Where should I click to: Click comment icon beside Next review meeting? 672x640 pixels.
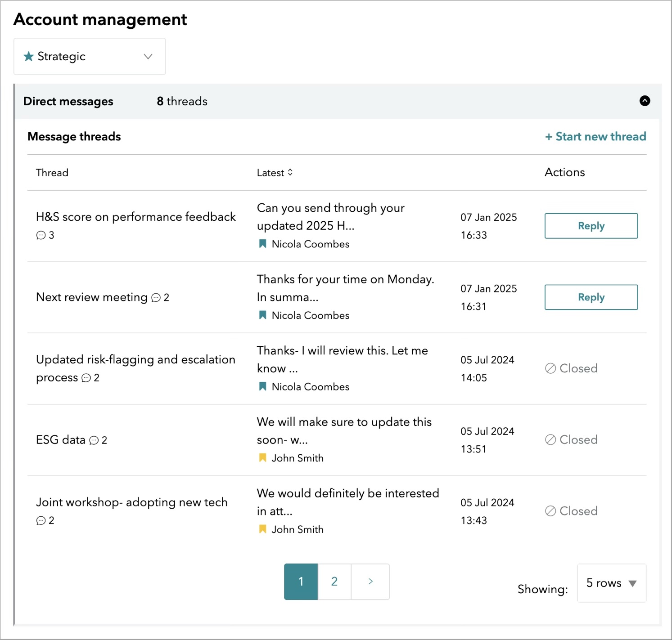point(156,298)
